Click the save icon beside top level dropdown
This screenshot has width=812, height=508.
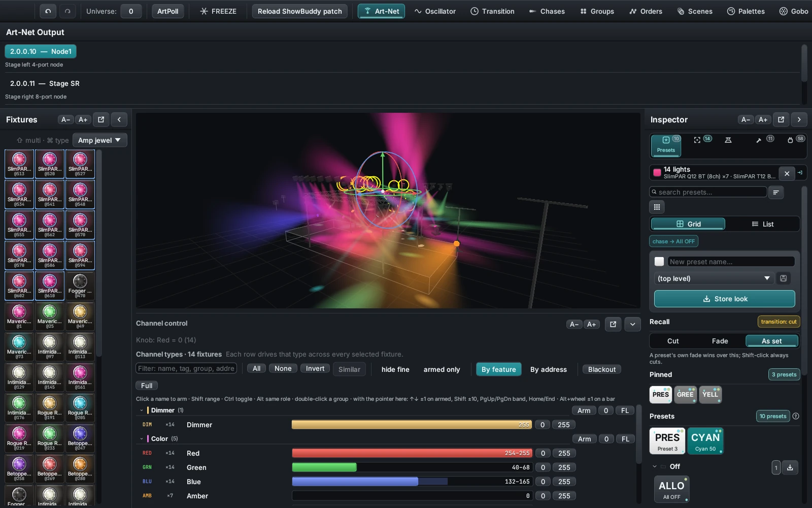784,278
